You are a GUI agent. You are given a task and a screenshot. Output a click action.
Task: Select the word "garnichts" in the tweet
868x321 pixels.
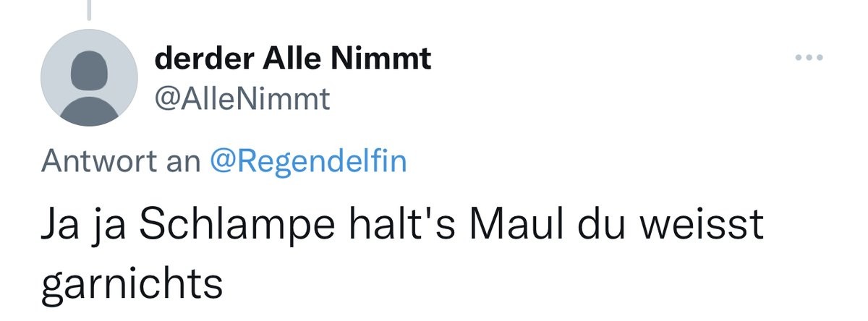point(131,284)
